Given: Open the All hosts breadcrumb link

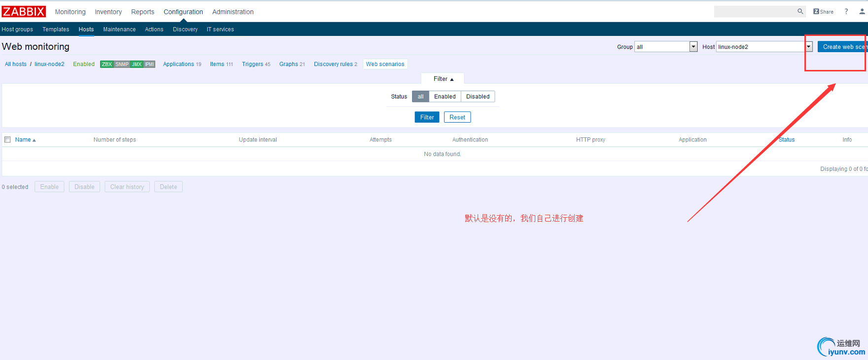Looking at the screenshot, I should [16, 64].
